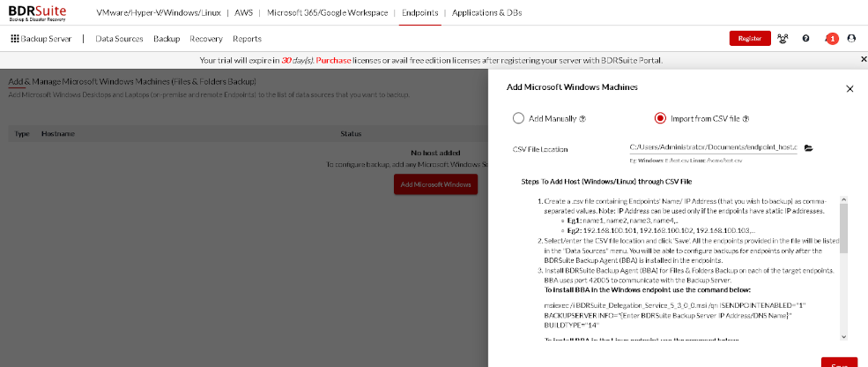Open the Microsoft 365/Google Workspace tab
This screenshot has height=367, width=868.
click(327, 12)
